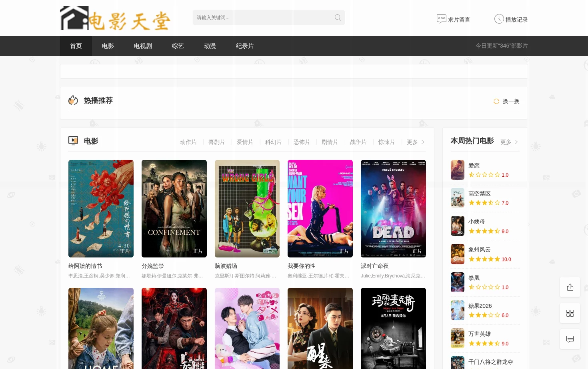This screenshot has height=369, width=588.
Task: Open 电影 navigation tab
Action: point(108,46)
